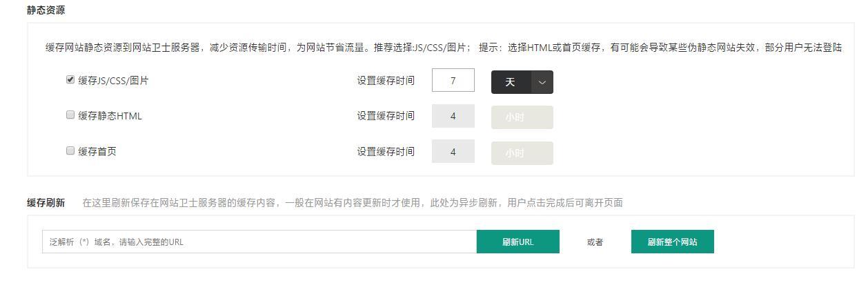Click the 缓存首页 label text
This screenshot has width=868, height=283.
coord(97,151)
